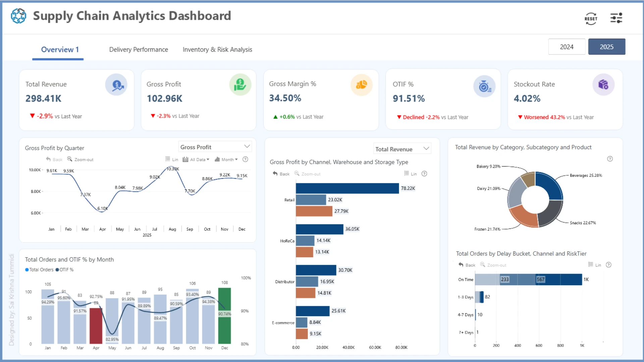Toggle Lin scale in Gross Profit by Quarter chart
The image size is (644, 362).
172,160
